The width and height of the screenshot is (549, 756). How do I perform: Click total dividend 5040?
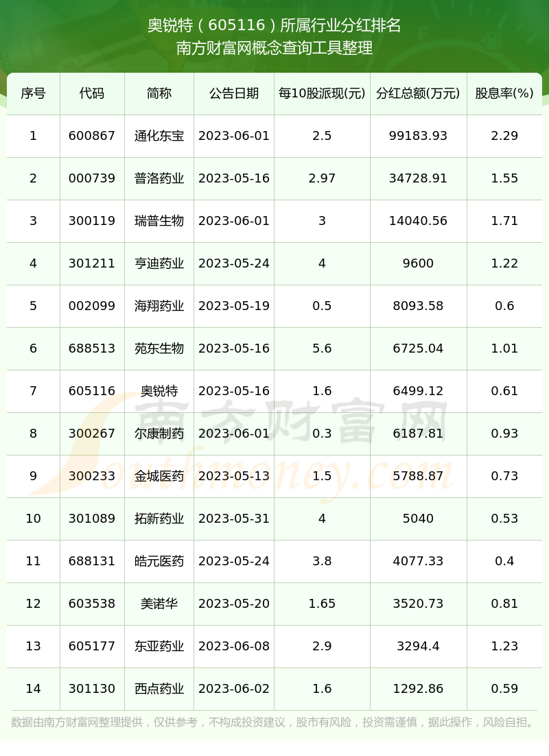(x=418, y=519)
